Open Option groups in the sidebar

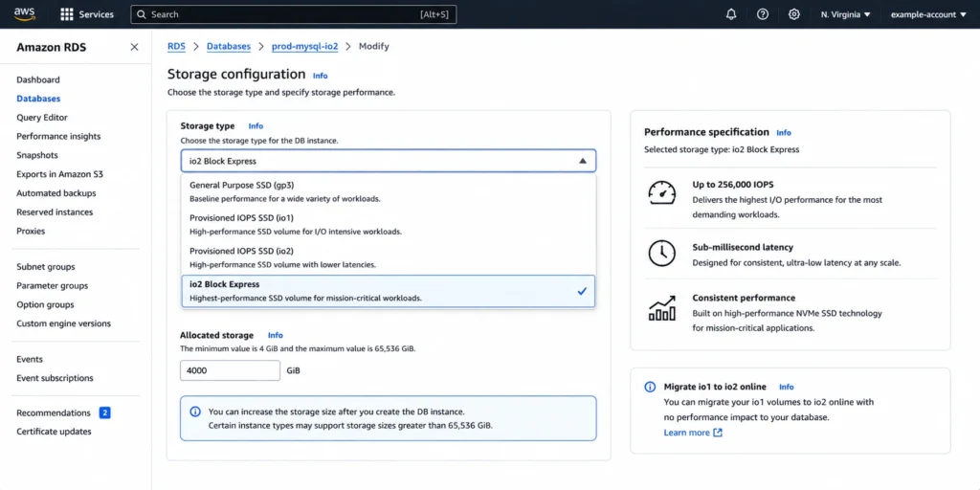(x=45, y=305)
